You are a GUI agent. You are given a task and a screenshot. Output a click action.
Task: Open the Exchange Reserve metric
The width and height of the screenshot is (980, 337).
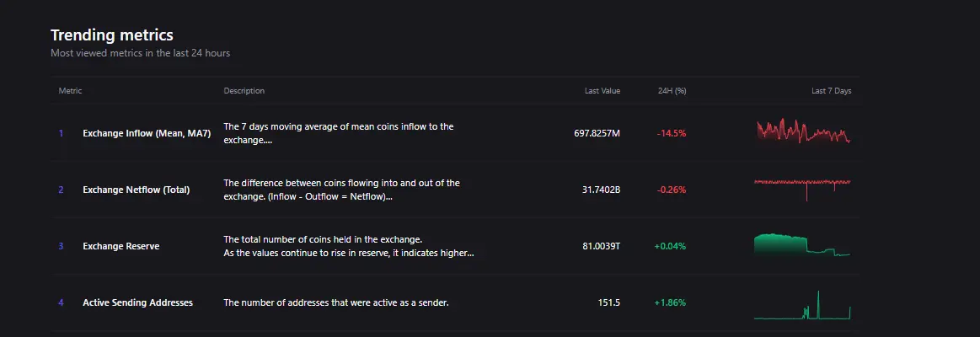pos(120,246)
